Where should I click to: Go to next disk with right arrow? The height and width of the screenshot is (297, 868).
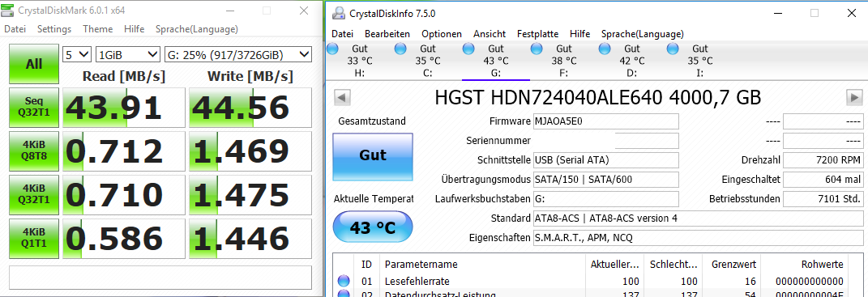(x=853, y=98)
